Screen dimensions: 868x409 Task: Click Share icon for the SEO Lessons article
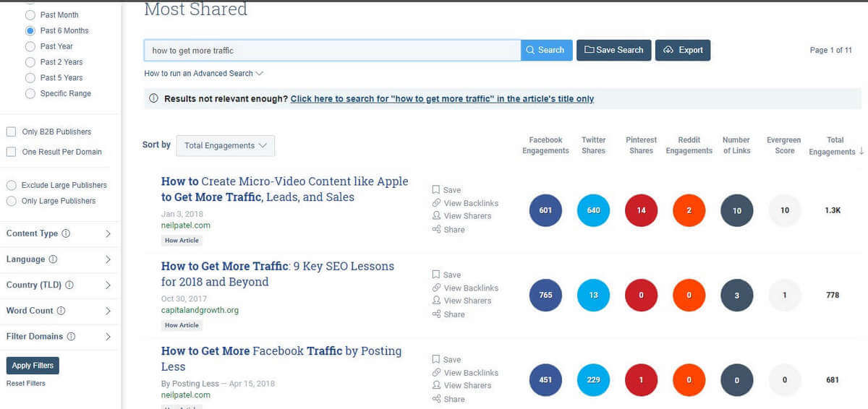(436, 314)
